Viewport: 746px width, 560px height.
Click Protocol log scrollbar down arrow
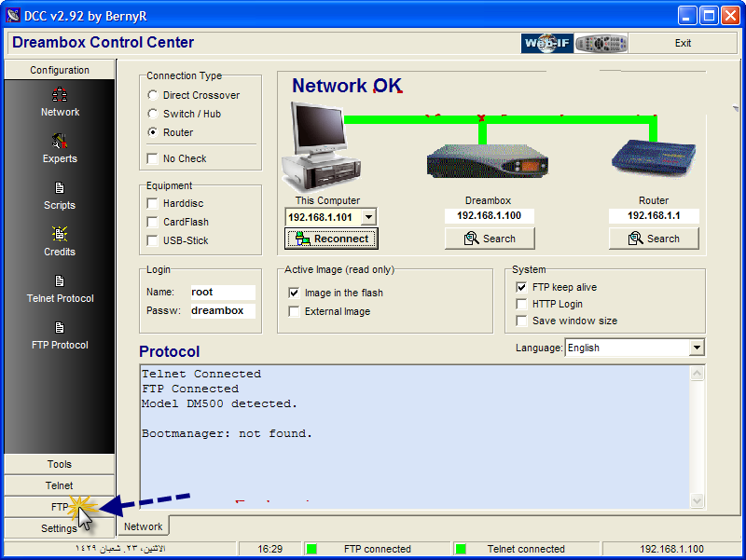pos(697,500)
